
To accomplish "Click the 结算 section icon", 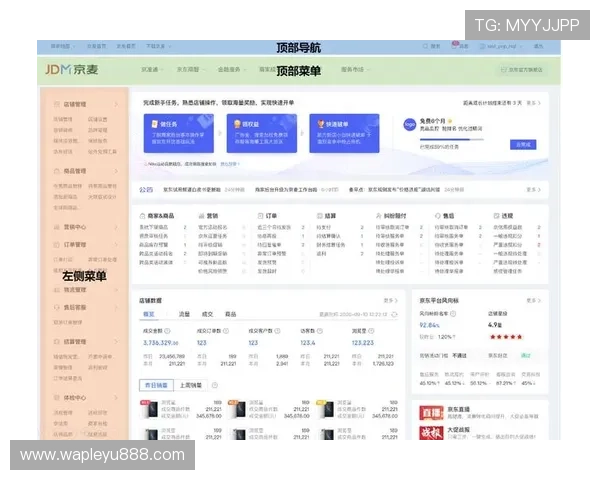I will [x=320, y=216].
